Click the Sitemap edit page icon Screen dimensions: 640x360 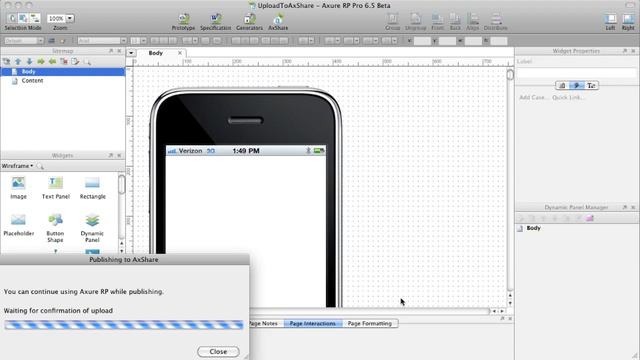(x=75, y=62)
